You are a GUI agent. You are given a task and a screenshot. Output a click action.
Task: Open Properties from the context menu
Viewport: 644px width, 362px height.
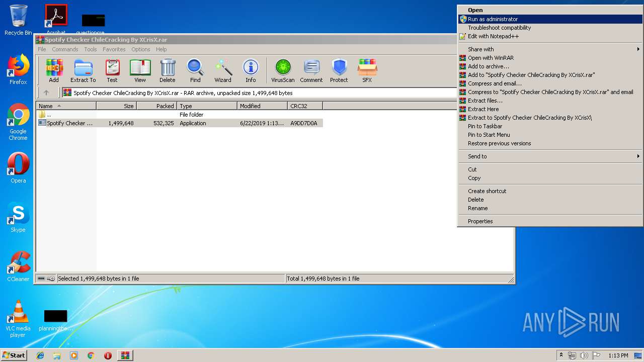[x=550, y=221]
